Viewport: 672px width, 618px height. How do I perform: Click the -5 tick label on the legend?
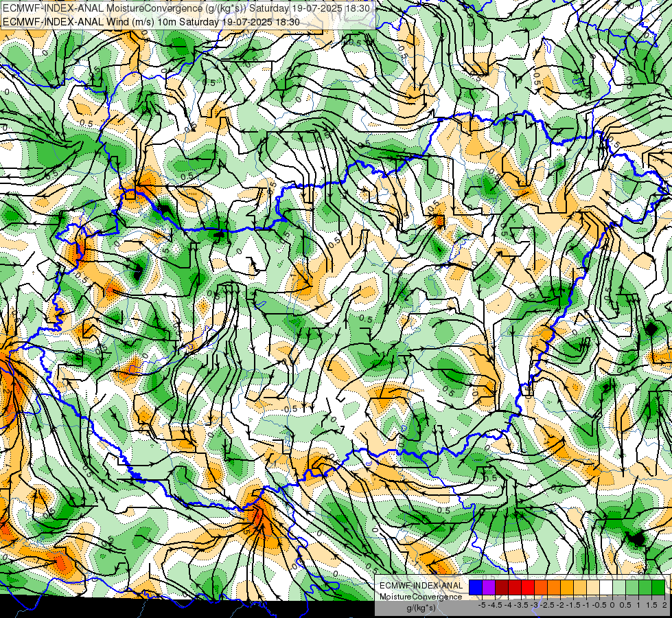pyautogui.click(x=482, y=605)
